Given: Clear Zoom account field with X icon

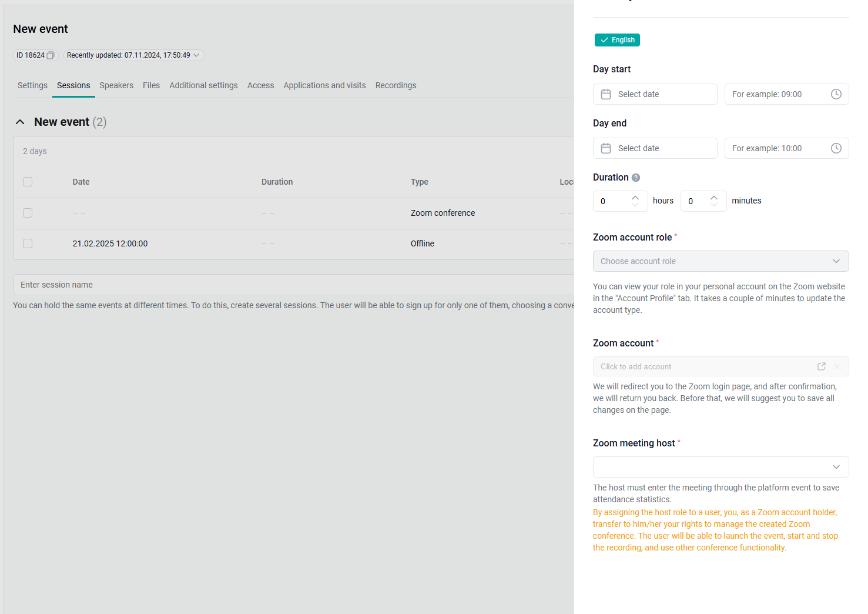Looking at the screenshot, I should 837,366.
